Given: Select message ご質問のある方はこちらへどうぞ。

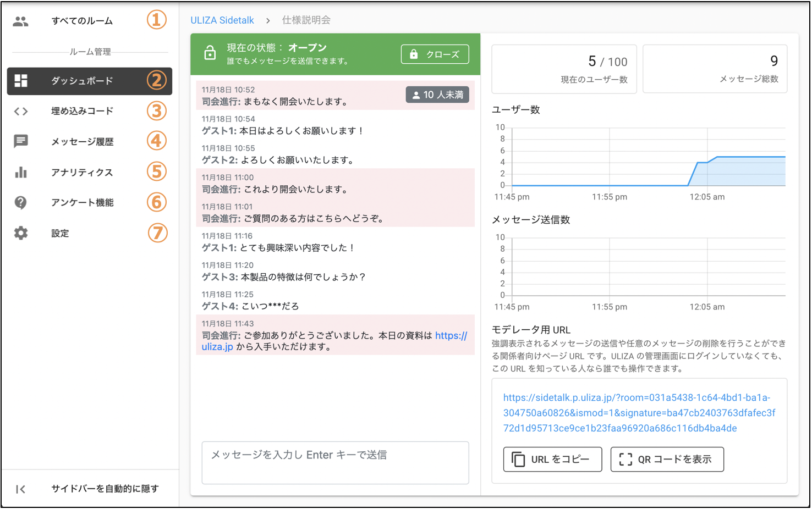Looking at the screenshot, I should [335, 212].
